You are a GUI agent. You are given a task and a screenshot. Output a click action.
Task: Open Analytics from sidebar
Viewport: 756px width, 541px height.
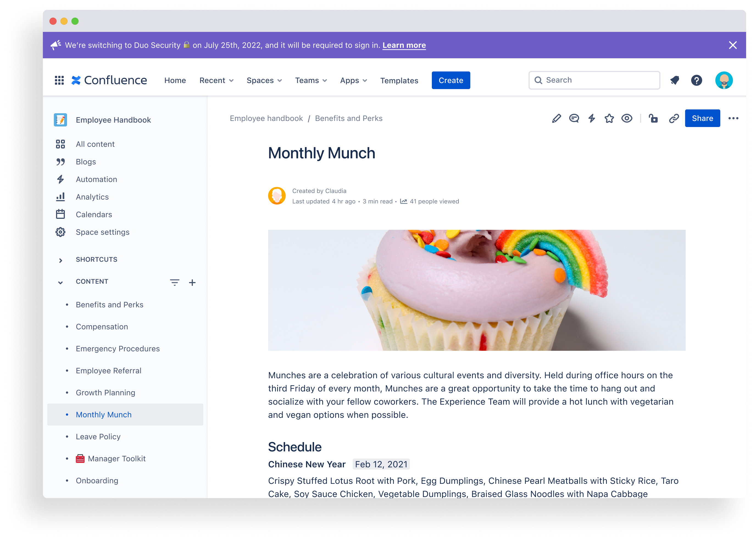point(92,196)
